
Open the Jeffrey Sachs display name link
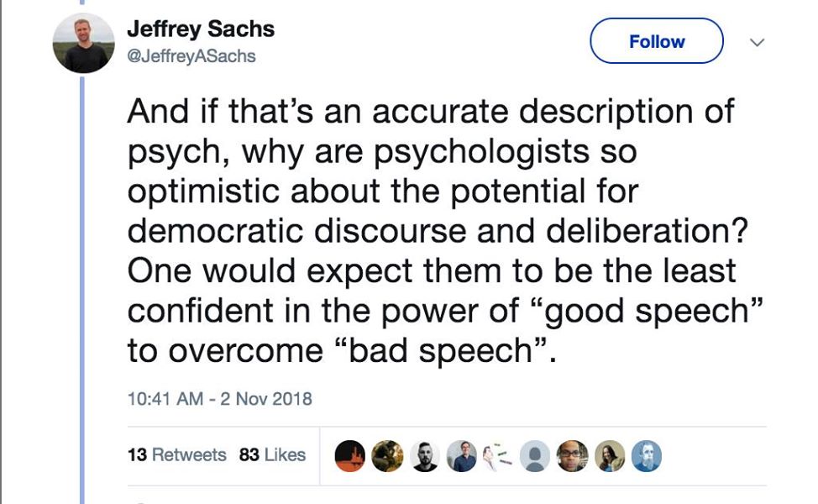pyautogui.click(x=201, y=29)
